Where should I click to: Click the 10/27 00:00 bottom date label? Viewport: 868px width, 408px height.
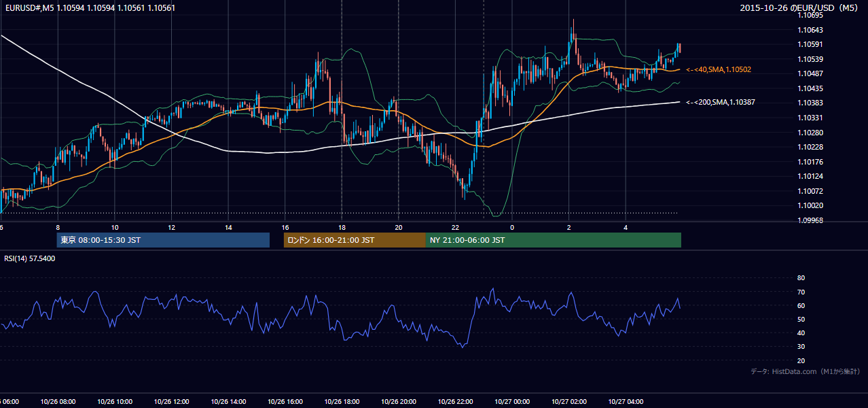[x=512, y=401]
